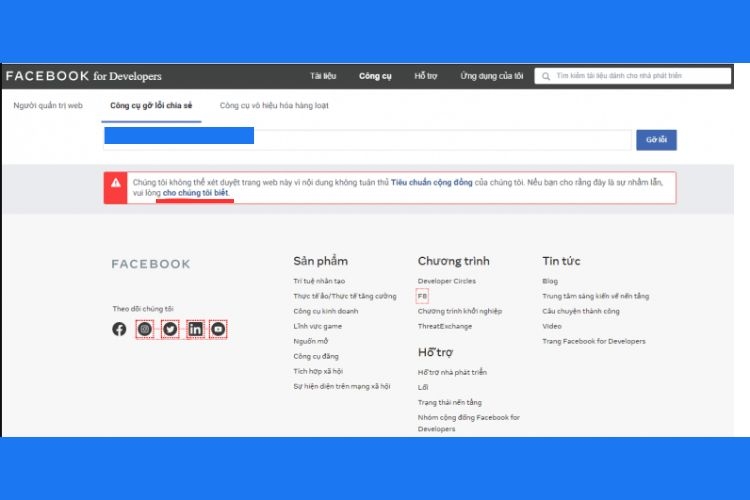The width and height of the screenshot is (750, 500).
Task: Open Trung tâm sáng kiến về nền tảng link
Action: 596,296
